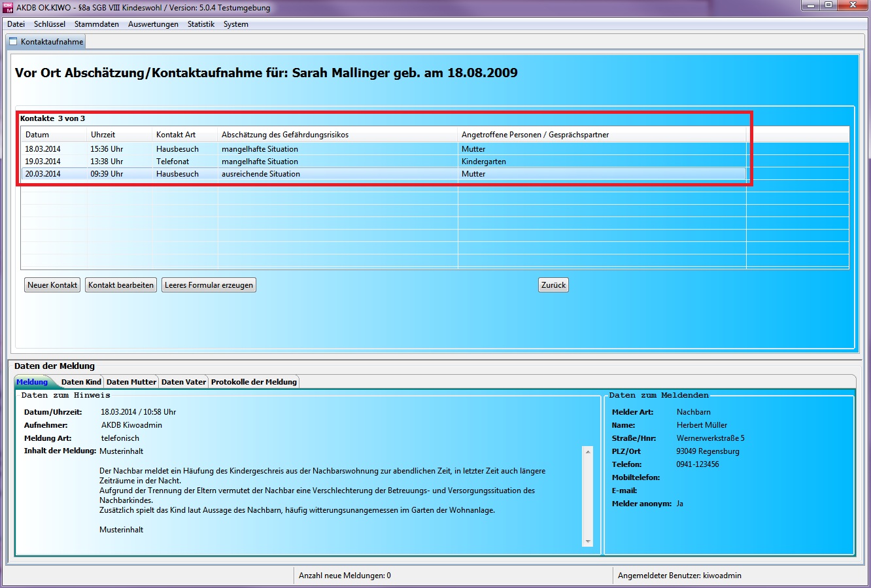The width and height of the screenshot is (871, 588).
Task: Click the Kontaktaufnahme tab window icon
Action: point(13,42)
